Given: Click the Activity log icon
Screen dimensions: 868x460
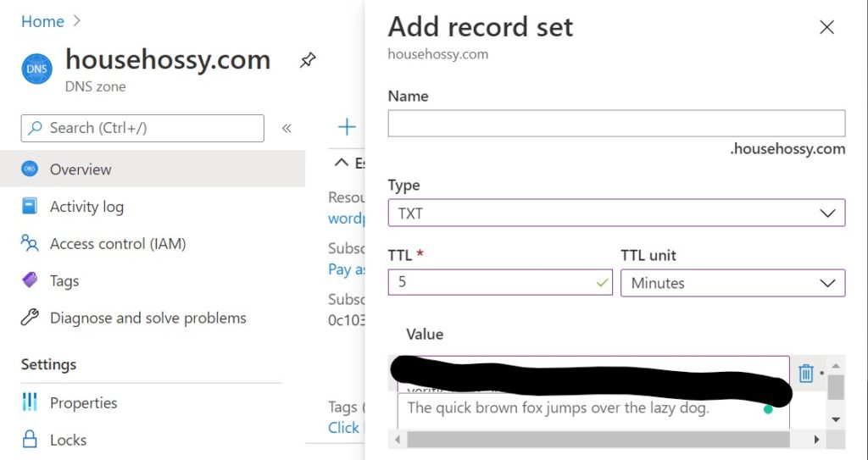Looking at the screenshot, I should point(30,206).
